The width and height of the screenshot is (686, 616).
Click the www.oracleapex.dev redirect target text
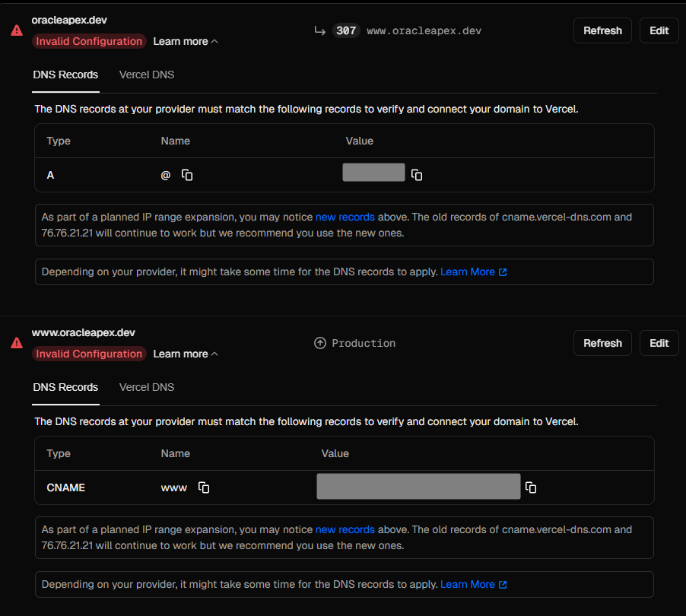(424, 30)
